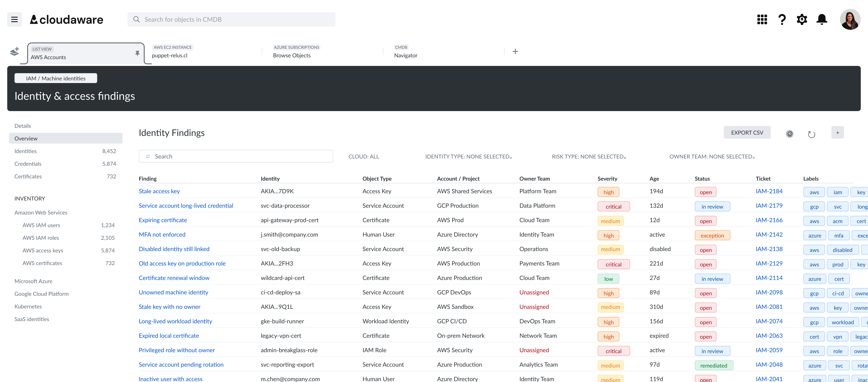The image size is (868, 382).
Task: Sort by the Age column header
Action: point(654,179)
